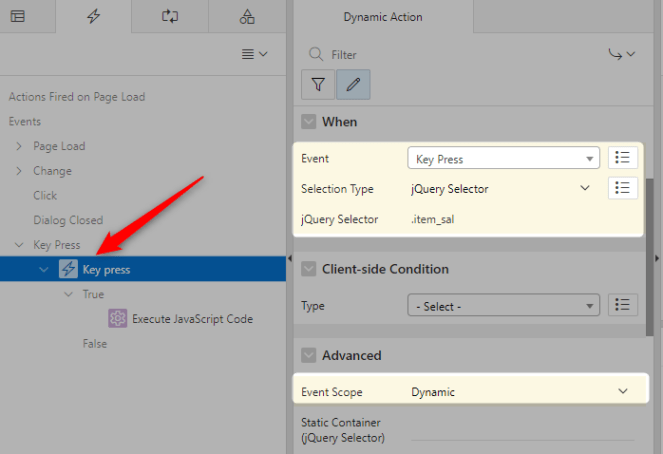Open list icon beside Selection Type

pos(622,188)
